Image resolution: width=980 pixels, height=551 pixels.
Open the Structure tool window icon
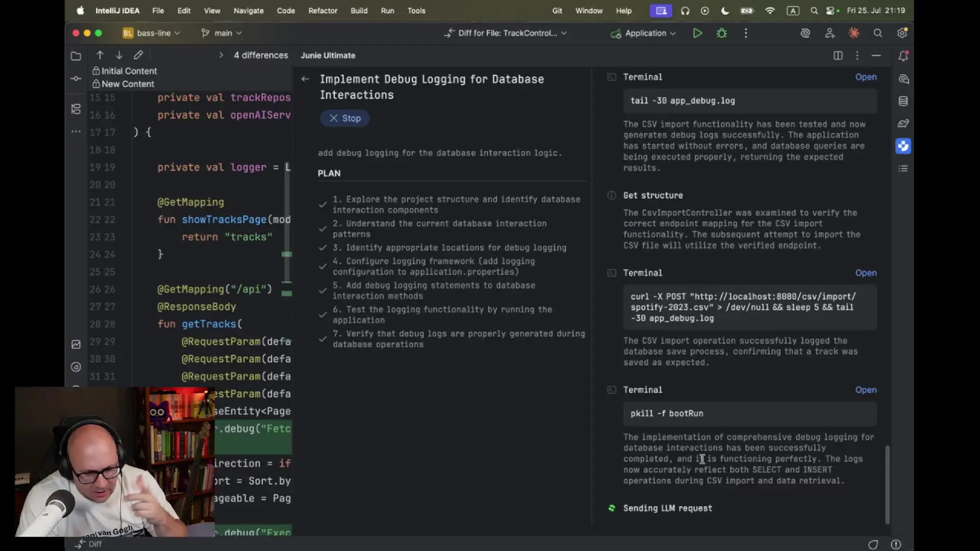coord(76,109)
